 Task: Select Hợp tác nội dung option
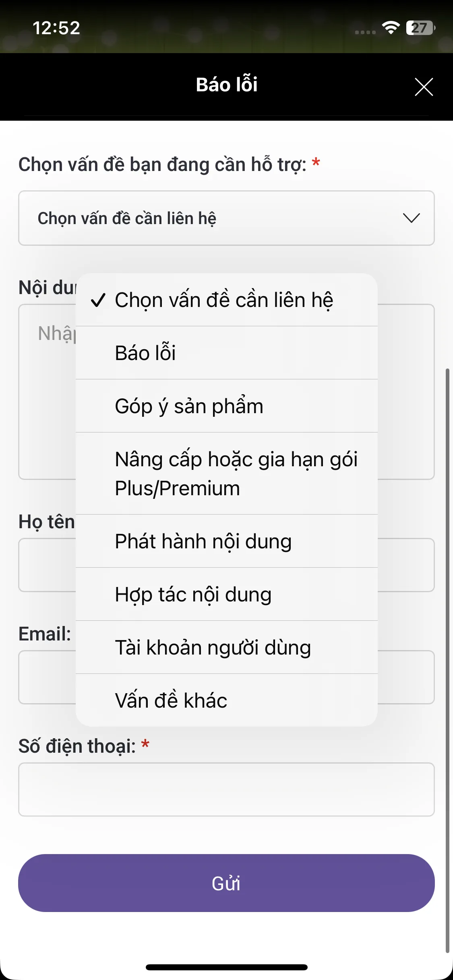click(193, 594)
